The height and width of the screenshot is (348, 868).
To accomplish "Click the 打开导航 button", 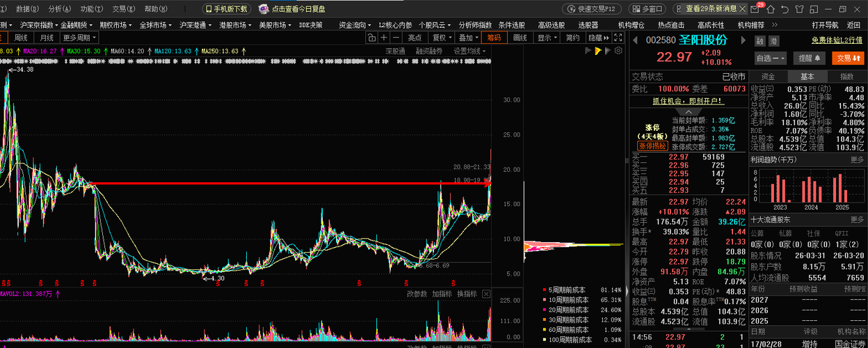I will 825,25.
